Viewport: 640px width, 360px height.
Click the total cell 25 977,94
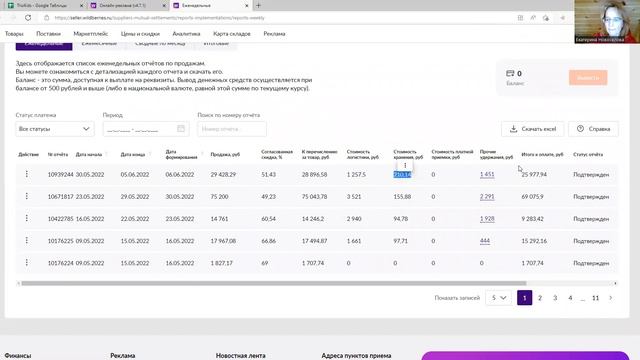[534, 174]
